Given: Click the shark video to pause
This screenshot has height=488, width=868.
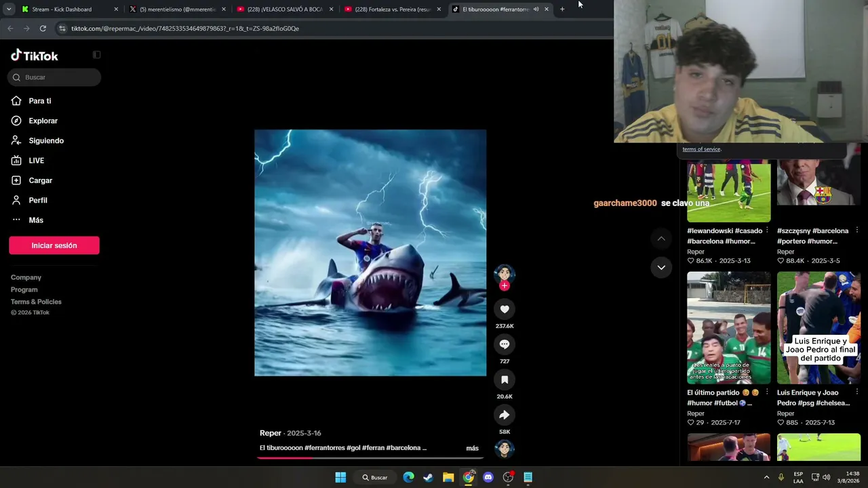Looking at the screenshot, I should click(x=370, y=253).
